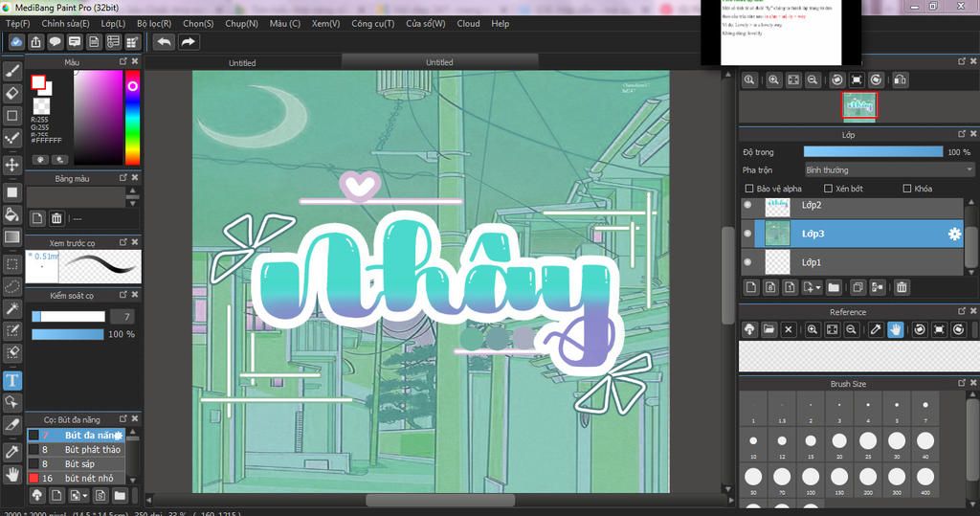Enable the Bảo vệ alpha checkbox
Screen dimensions: 980x516
pyautogui.click(x=749, y=189)
